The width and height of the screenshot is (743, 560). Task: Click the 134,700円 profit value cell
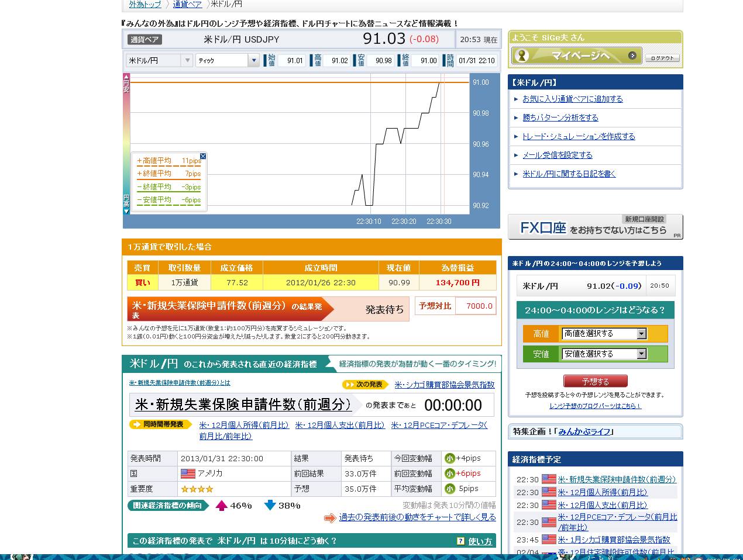click(x=458, y=282)
